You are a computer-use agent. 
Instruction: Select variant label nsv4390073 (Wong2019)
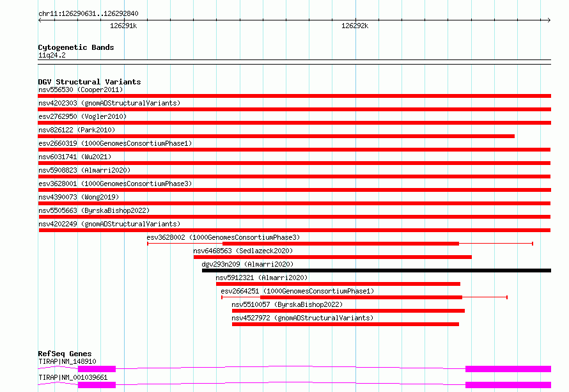[x=79, y=197]
